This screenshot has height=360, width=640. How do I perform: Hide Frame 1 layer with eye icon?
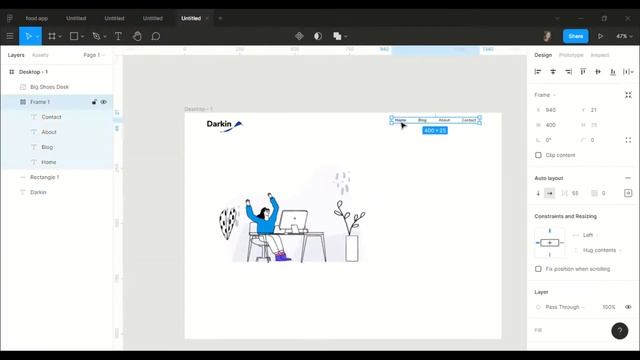tap(104, 102)
